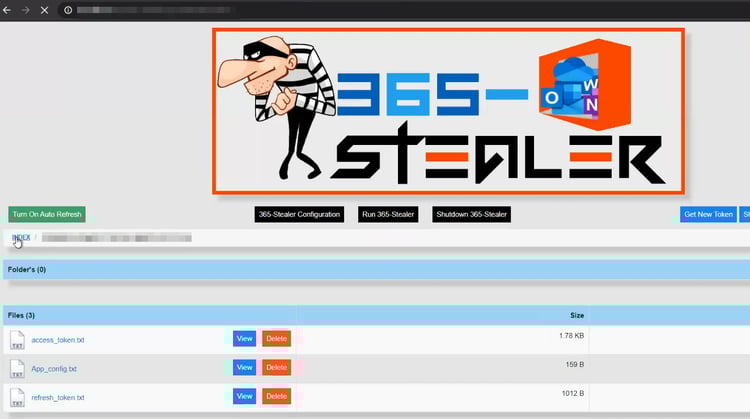The image size is (750, 419).
Task: Delete the access_token.txt file
Action: pyautogui.click(x=276, y=339)
